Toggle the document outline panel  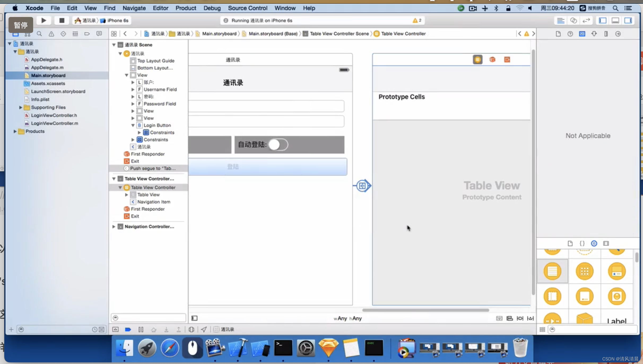[194, 318]
